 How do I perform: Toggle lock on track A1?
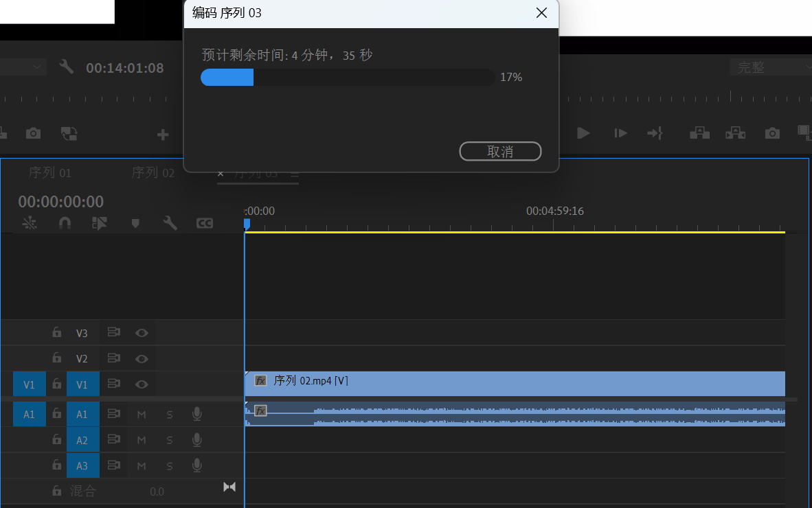click(x=57, y=413)
